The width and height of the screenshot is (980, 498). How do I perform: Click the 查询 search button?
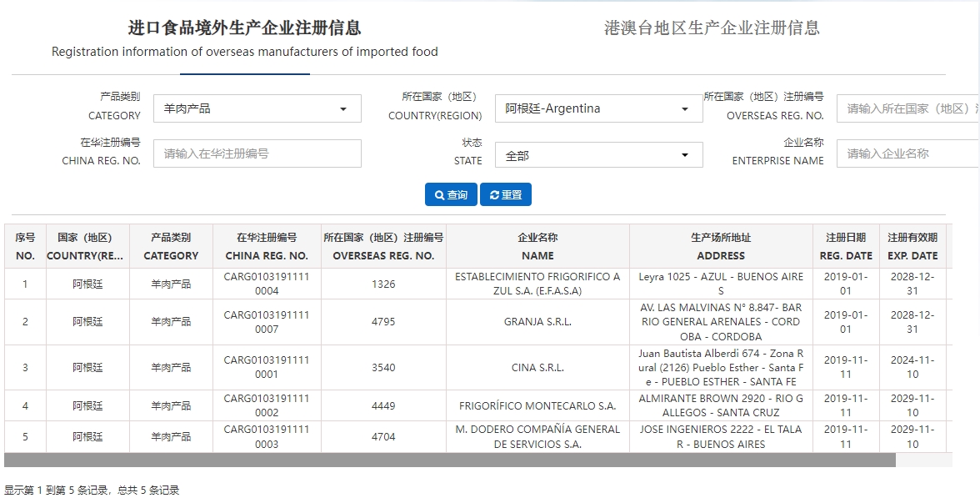pos(450,194)
